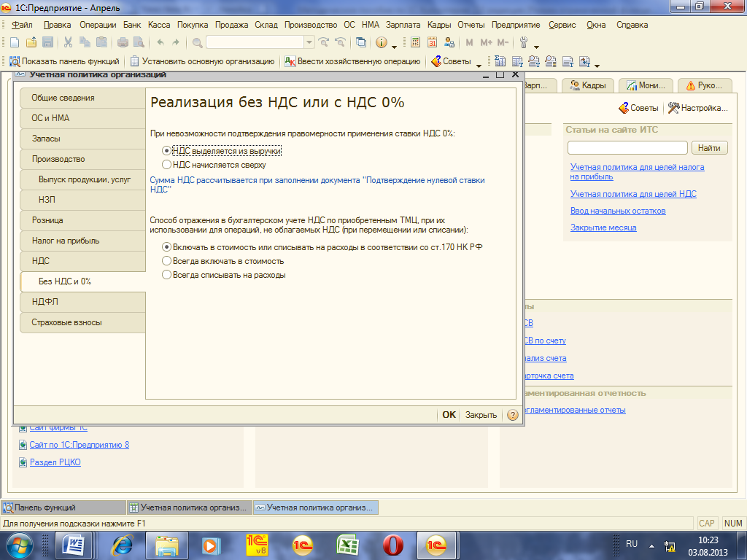Select 'Включать в стоимость или списывать' radio option
This screenshot has width=747, height=560.
(x=166, y=247)
